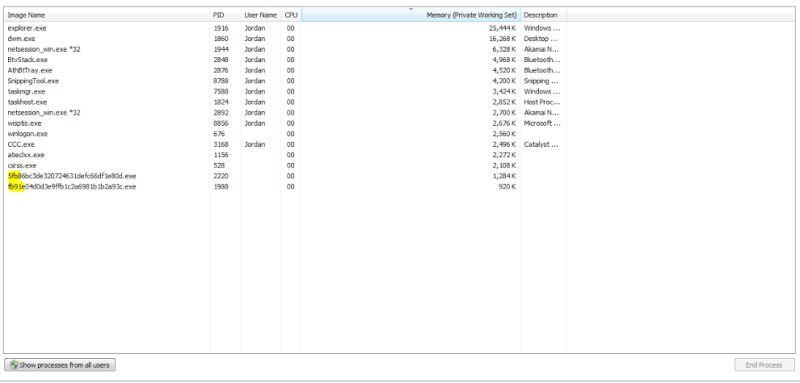Click the 25,444 K memory value
This screenshot has height=383, width=800.
tap(502, 28)
